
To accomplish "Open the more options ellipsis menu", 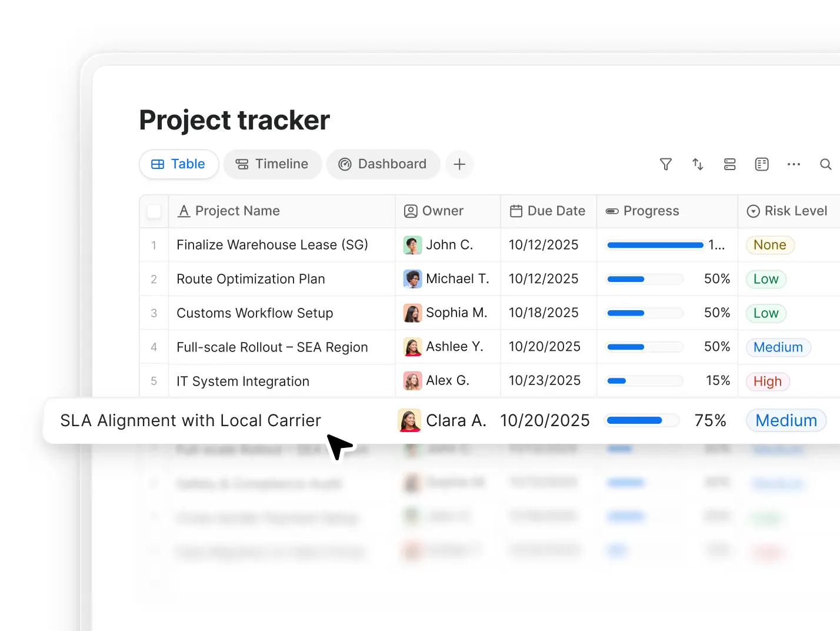I will coord(794,164).
